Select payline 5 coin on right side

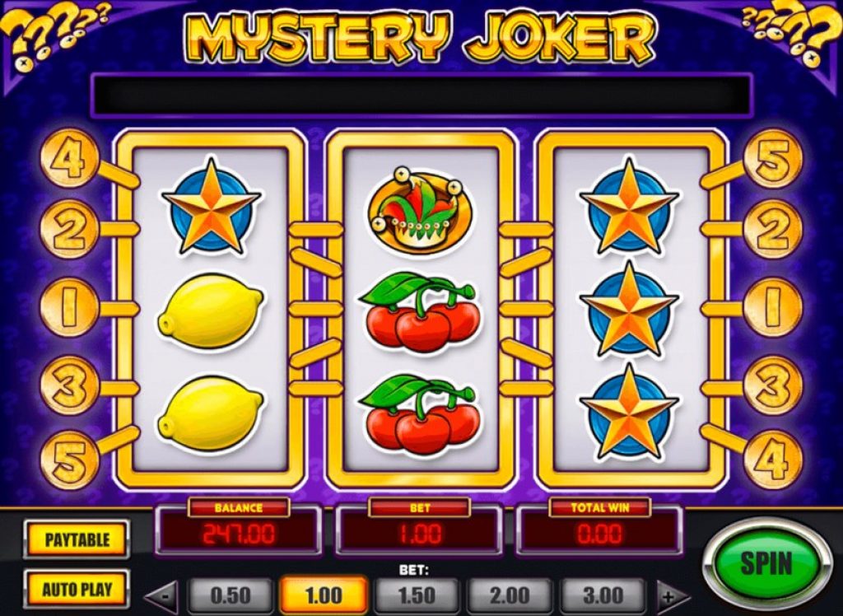pyautogui.click(x=772, y=158)
